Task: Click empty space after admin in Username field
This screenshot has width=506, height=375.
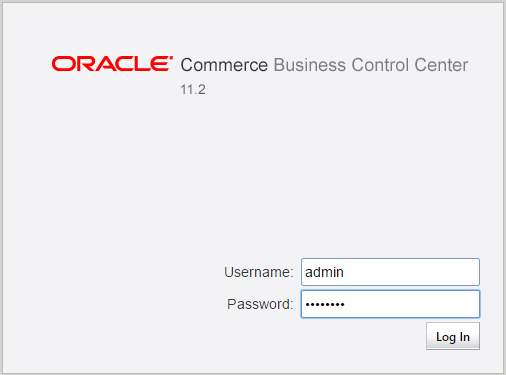Action: pos(412,272)
